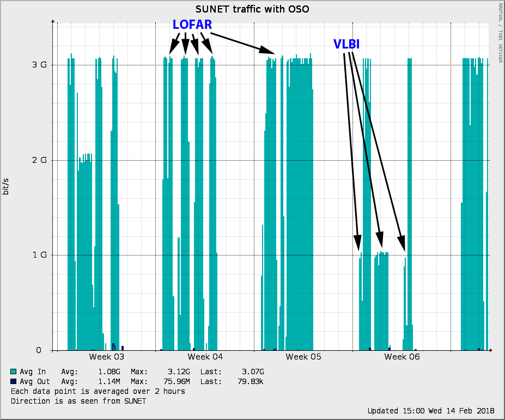Image resolution: width=505 pixels, height=420 pixels.
Task: Select the 0 y-axis label
Action: click(39, 350)
